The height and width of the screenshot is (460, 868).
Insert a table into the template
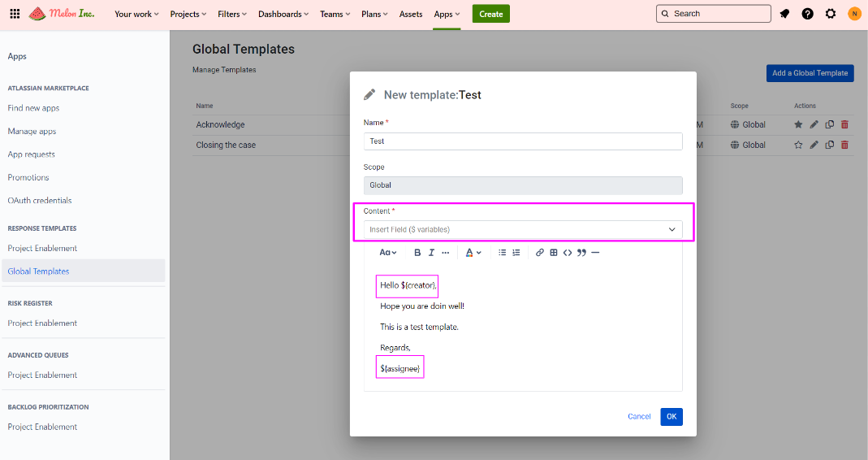pos(554,253)
